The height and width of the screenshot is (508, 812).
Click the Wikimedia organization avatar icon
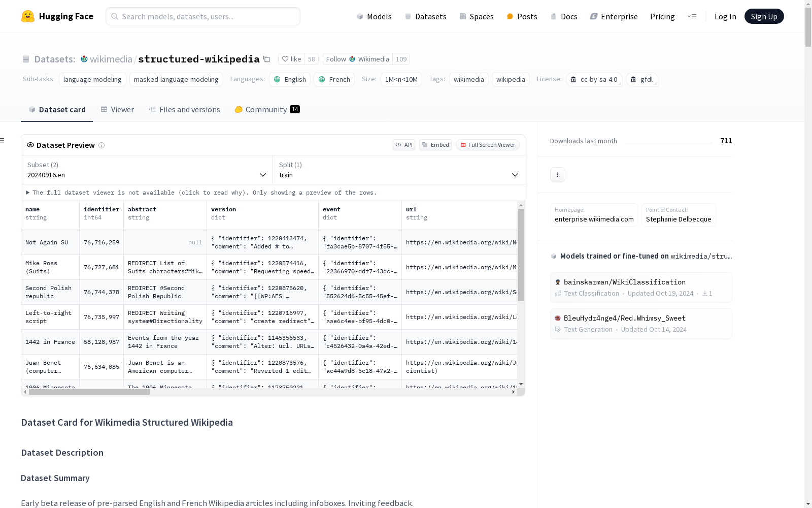pos(84,59)
